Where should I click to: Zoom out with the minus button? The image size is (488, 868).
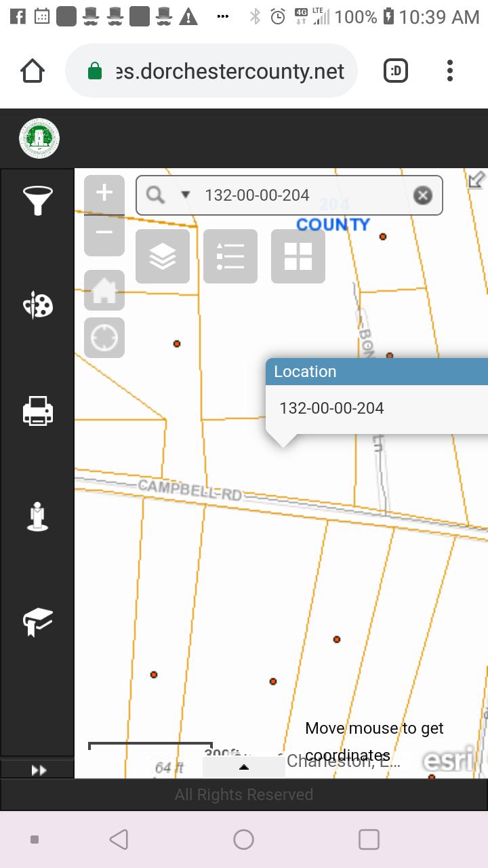click(104, 235)
